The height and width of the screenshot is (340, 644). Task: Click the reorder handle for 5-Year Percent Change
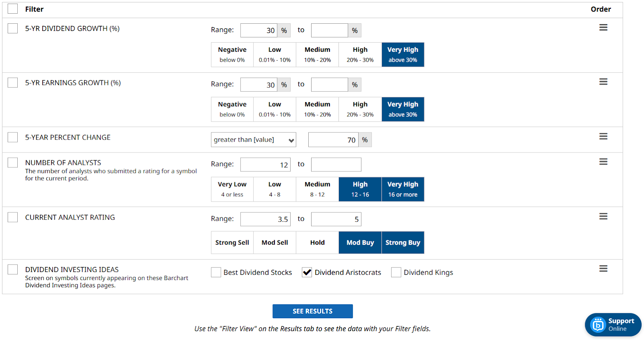pos(603,136)
